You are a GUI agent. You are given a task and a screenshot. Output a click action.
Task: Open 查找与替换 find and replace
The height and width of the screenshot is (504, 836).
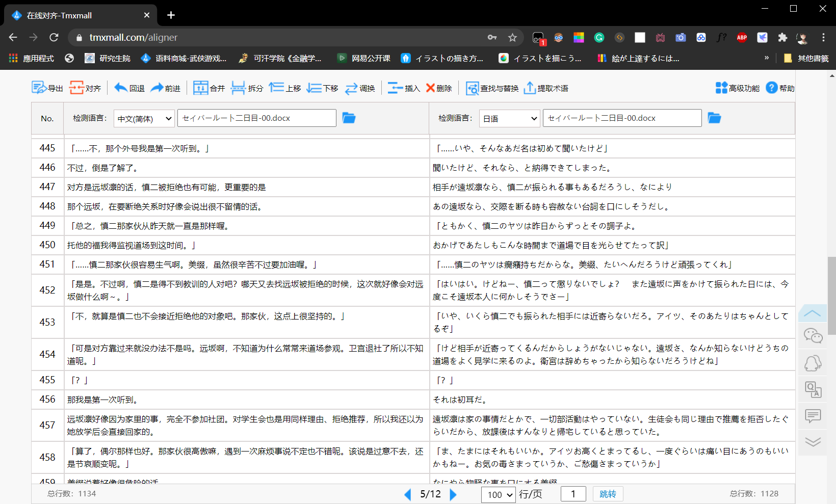pos(492,88)
